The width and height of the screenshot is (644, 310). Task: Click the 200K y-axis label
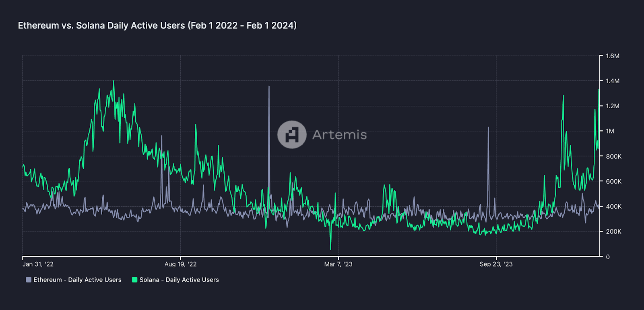pos(613,232)
